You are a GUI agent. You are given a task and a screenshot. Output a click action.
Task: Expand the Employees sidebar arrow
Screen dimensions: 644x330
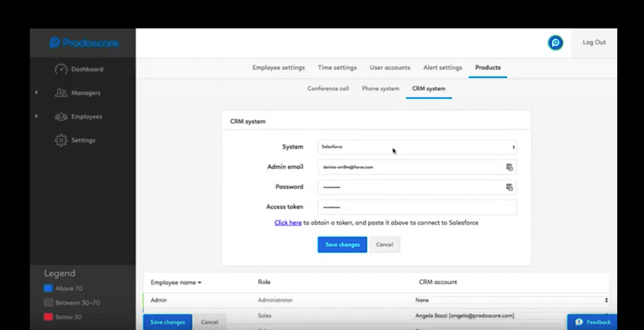click(36, 116)
